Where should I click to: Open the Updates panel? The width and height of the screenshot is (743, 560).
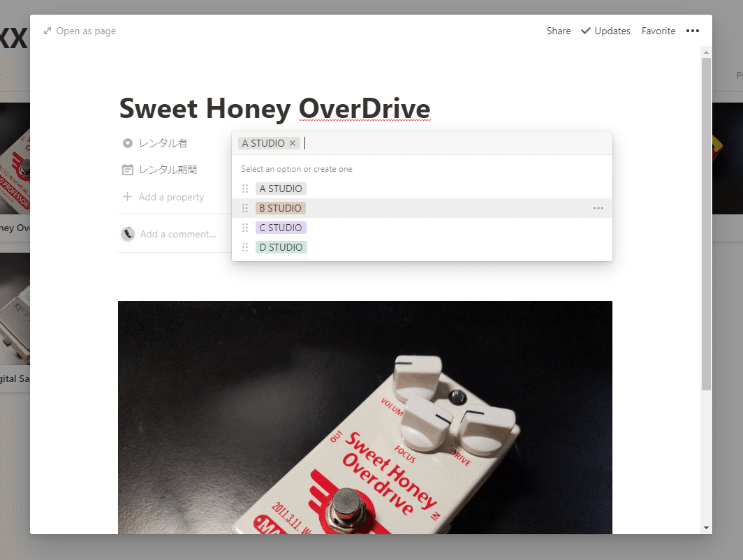point(605,31)
